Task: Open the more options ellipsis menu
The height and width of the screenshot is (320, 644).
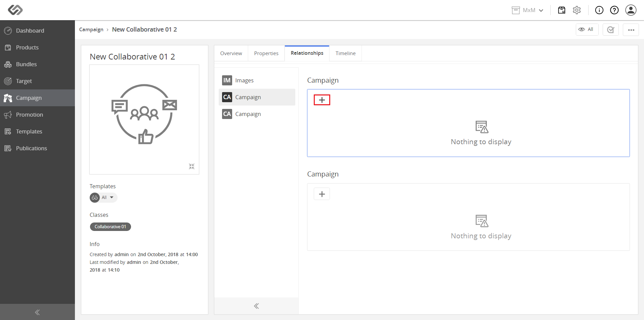Action: click(x=631, y=30)
